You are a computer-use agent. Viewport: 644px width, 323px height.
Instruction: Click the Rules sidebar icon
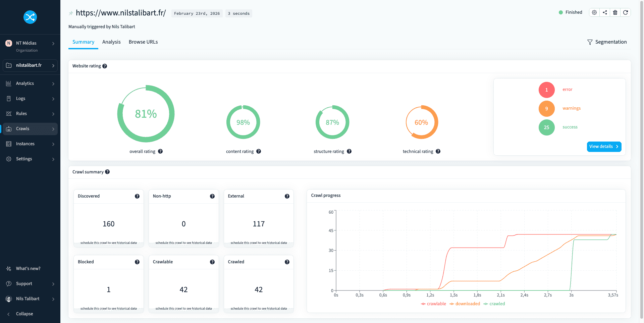[x=9, y=114]
